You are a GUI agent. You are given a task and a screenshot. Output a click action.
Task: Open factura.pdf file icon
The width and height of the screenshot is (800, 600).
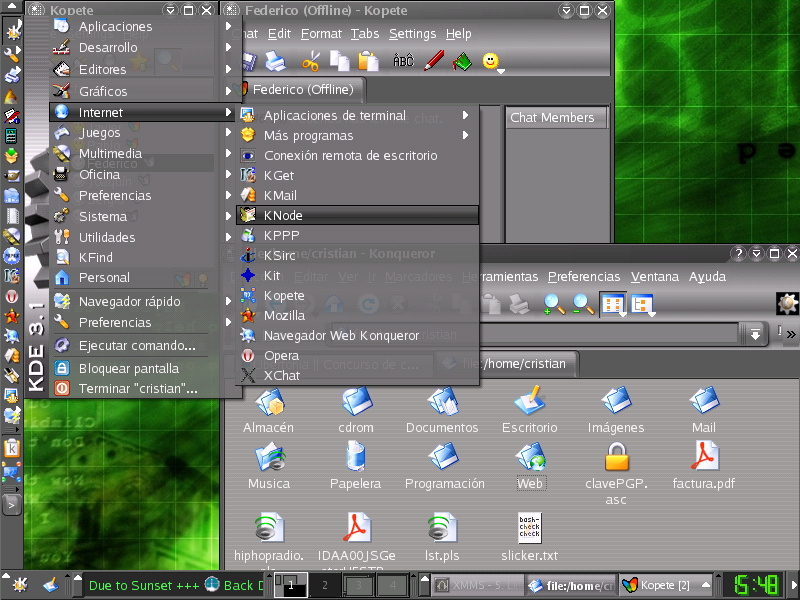[x=705, y=456]
